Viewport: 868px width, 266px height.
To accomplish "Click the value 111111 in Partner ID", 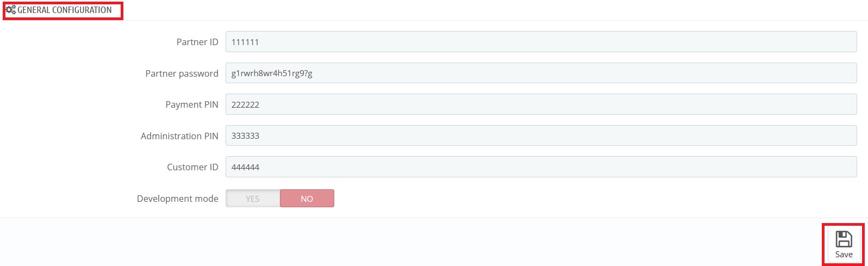I will (245, 42).
